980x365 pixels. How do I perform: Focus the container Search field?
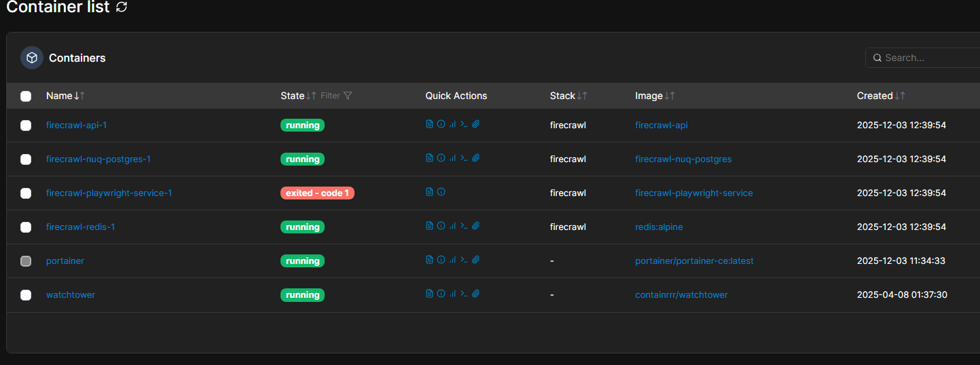[922, 58]
